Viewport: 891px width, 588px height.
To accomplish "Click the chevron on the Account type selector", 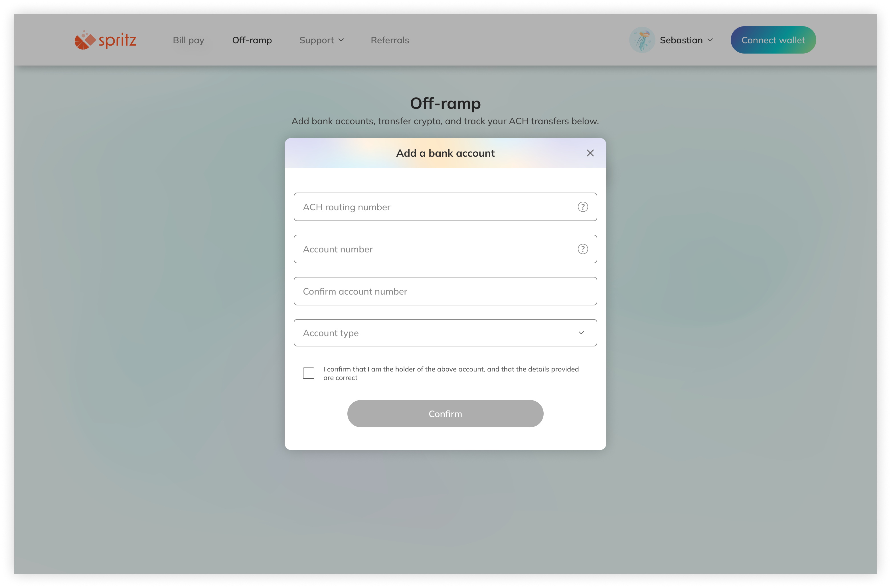I will (x=581, y=333).
